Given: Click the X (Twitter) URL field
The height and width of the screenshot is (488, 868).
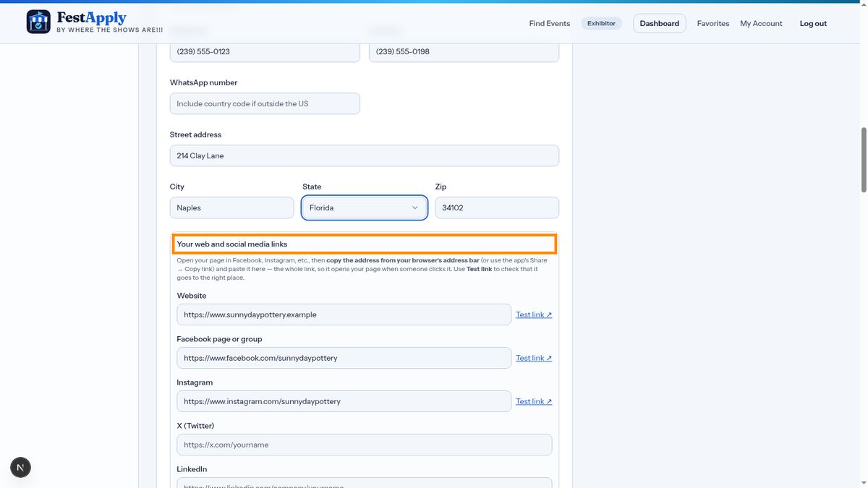Looking at the screenshot, I should coord(365,445).
